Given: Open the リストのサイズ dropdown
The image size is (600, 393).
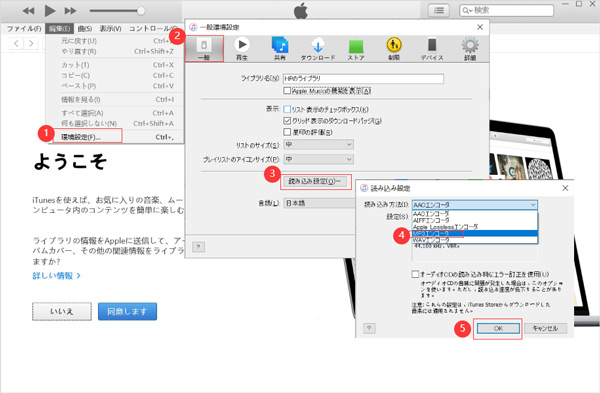Looking at the screenshot, I should pyautogui.click(x=318, y=144).
